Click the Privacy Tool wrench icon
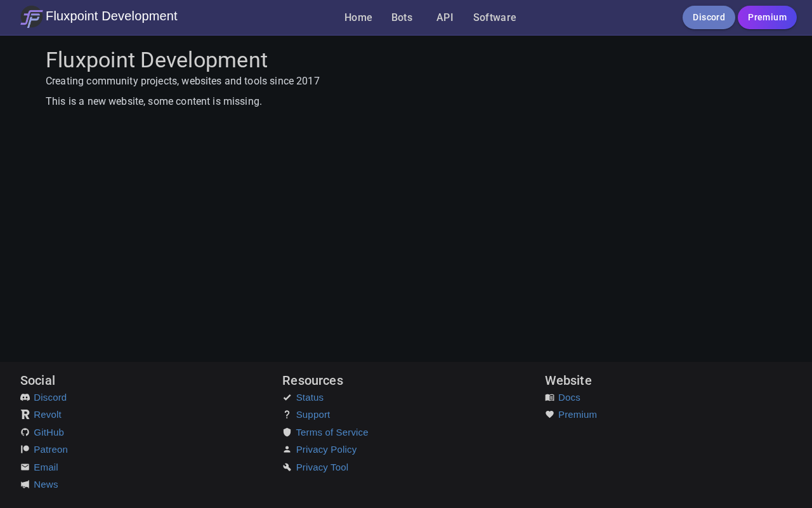The width and height of the screenshot is (812, 508). click(x=287, y=467)
